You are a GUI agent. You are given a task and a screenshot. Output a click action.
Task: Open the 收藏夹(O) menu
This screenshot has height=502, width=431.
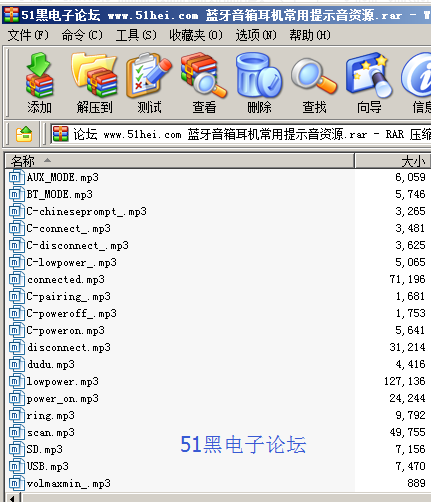(x=196, y=35)
